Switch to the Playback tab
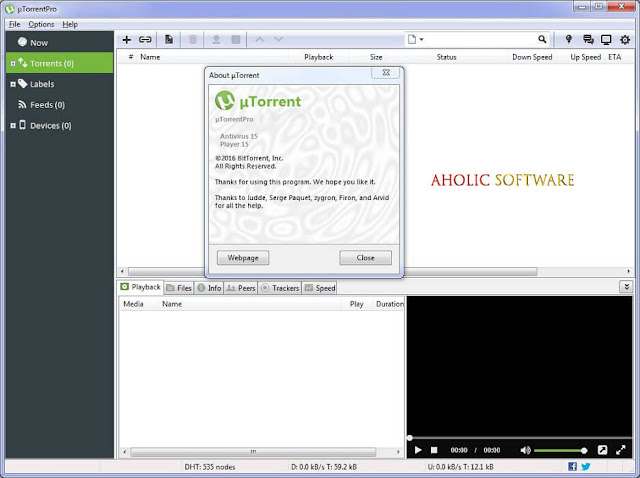640x478 pixels. 140,287
